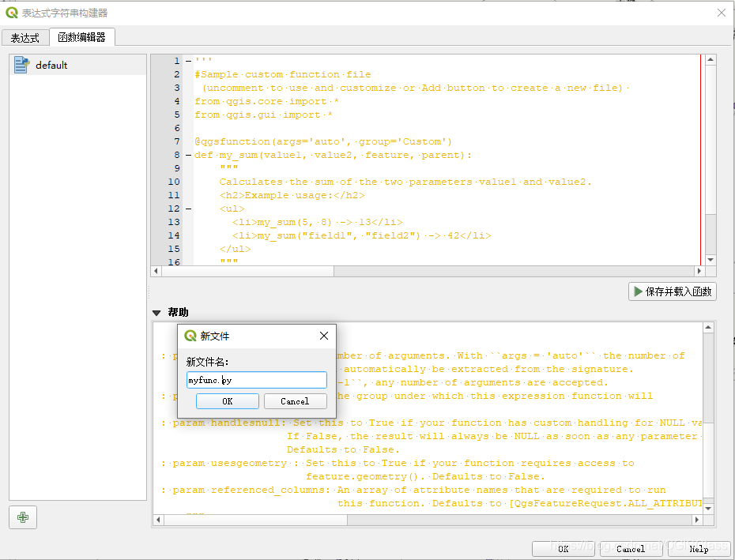The image size is (735, 560).
Task: Click help panel horizontal scrollbar thumb
Action: click(x=255, y=520)
